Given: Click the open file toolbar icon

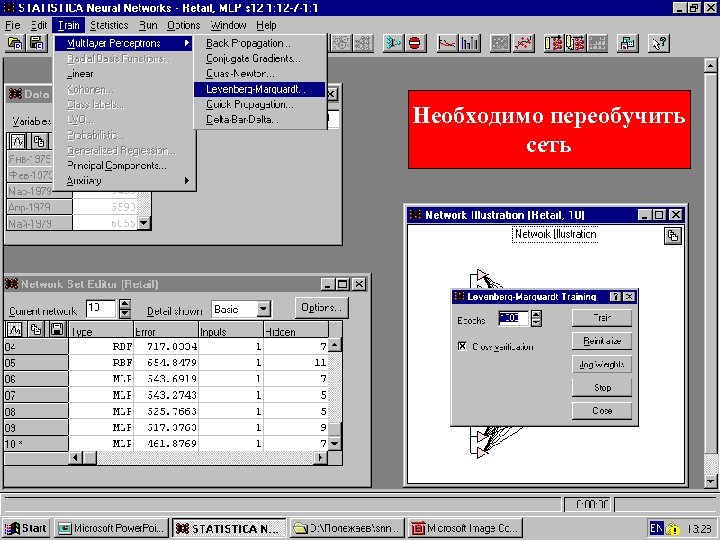Looking at the screenshot, I should pos(15,44).
